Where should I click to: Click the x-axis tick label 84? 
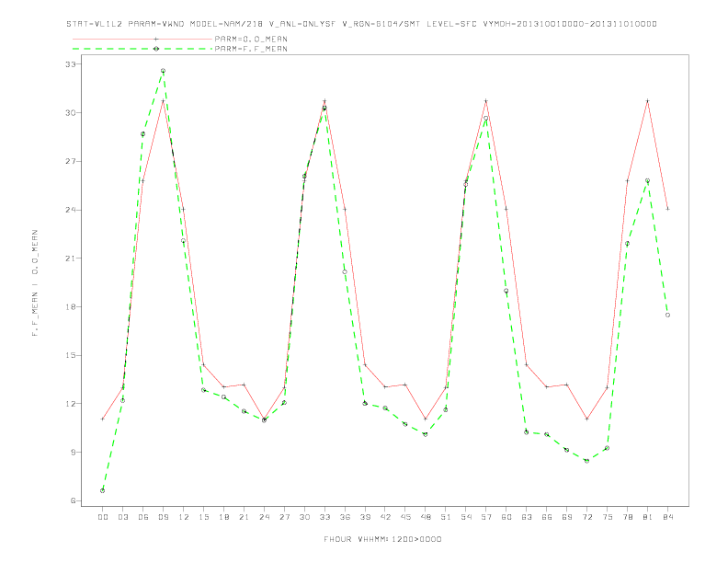[x=668, y=517]
